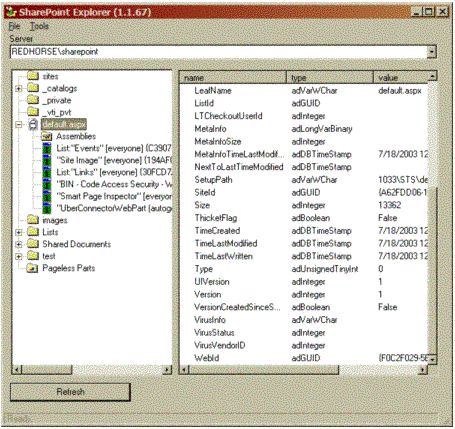The width and height of the screenshot is (455, 429).
Task: Click the Shared Documents folder icon
Action: (33, 244)
